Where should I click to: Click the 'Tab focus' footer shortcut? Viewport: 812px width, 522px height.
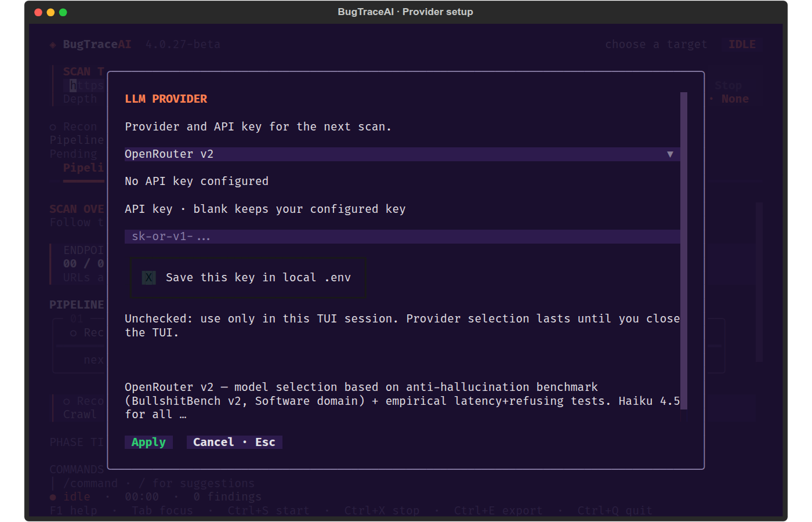pyautogui.click(x=162, y=510)
